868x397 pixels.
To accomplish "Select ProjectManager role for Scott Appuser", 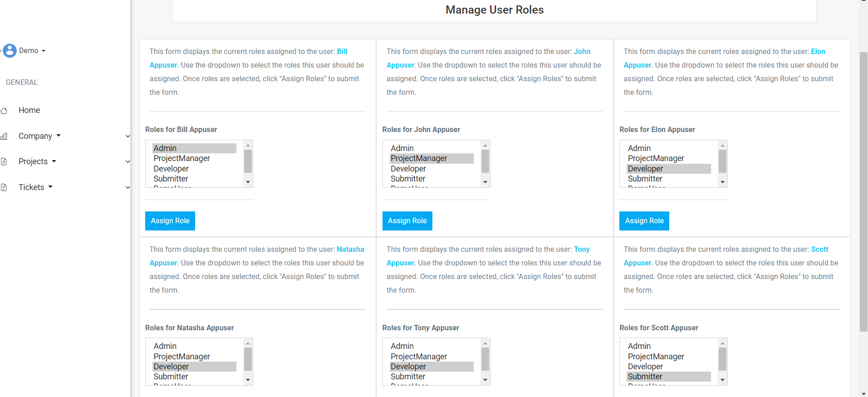I will click(x=669, y=357).
